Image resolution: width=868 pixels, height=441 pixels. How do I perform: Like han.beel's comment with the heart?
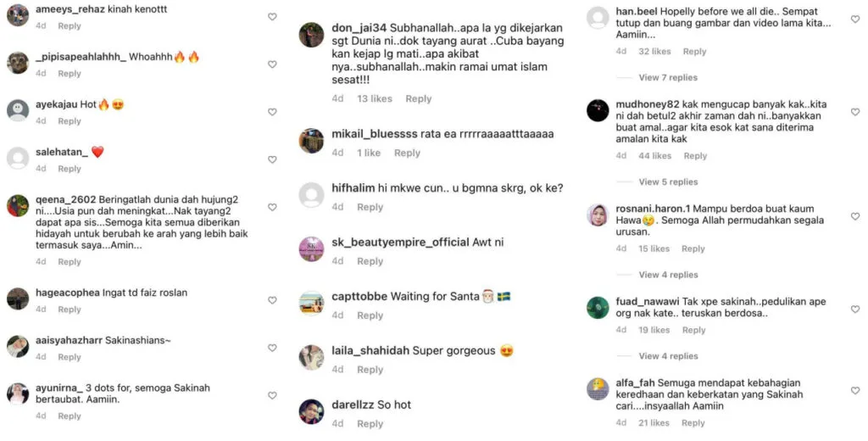(855, 19)
